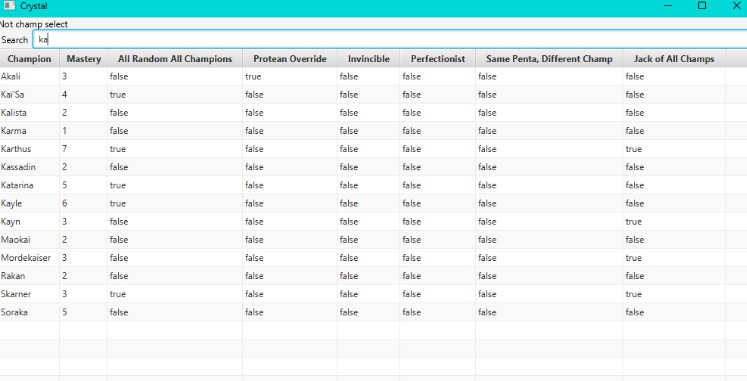This screenshot has width=747, height=381.
Task: Maximize the Crystal window
Action: point(702,6)
